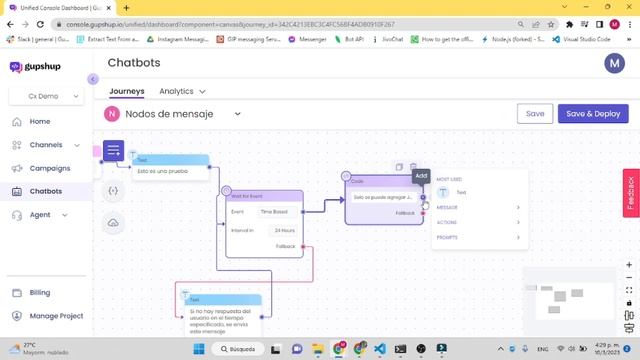This screenshot has width=640, height=360.
Task: Select the 'Esto es una prueba' Text node
Action: (170, 167)
